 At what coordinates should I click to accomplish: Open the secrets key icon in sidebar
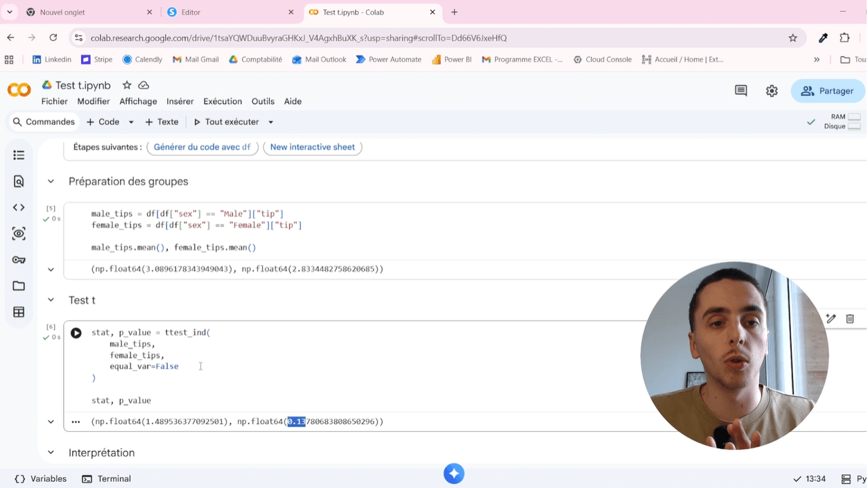[19, 260]
